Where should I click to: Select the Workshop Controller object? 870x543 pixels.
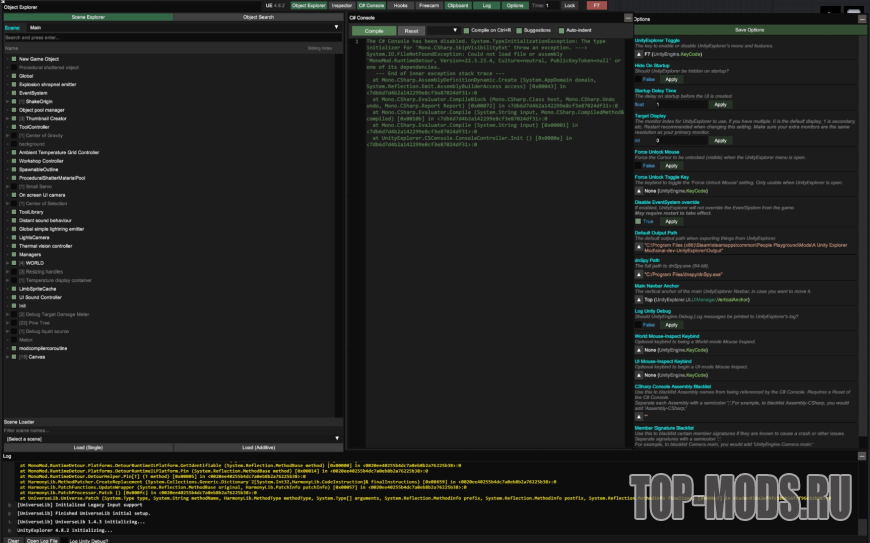point(41,161)
